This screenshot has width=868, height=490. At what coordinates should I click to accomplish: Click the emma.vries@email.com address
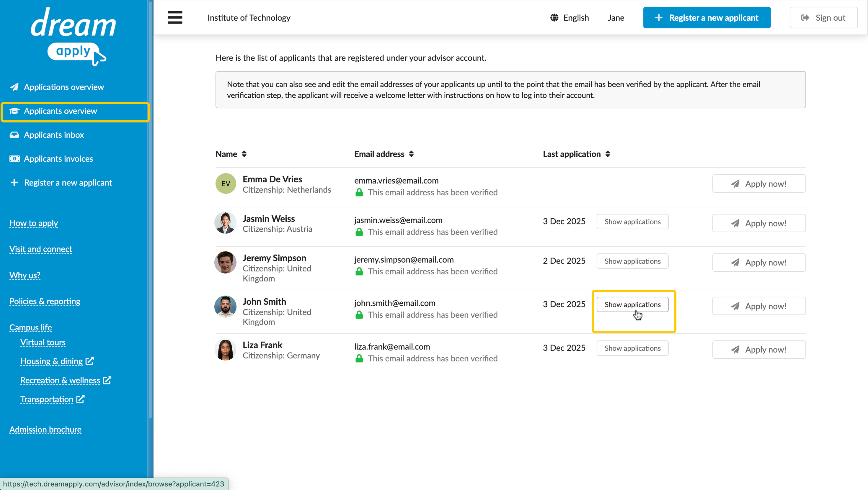tap(396, 181)
